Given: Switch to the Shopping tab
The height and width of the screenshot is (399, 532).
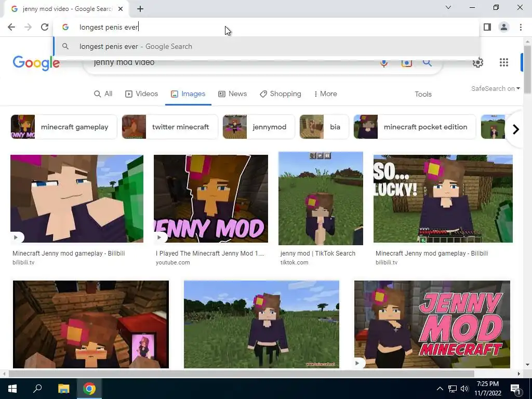Looking at the screenshot, I should coord(281,94).
